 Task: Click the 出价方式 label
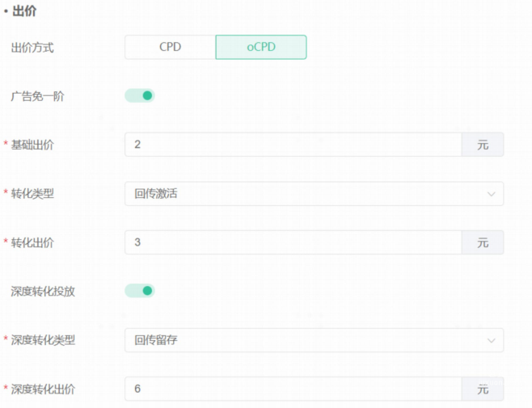pyautogui.click(x=32, y=48)
